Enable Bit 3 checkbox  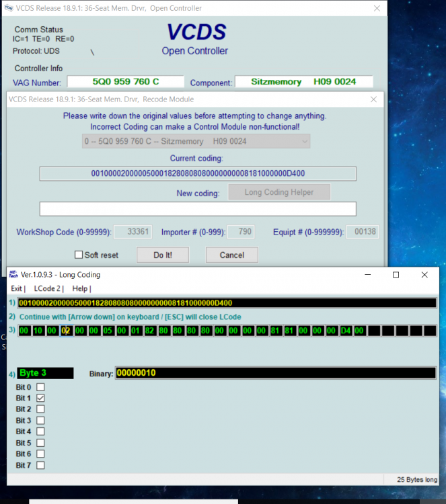coord(40,421)
